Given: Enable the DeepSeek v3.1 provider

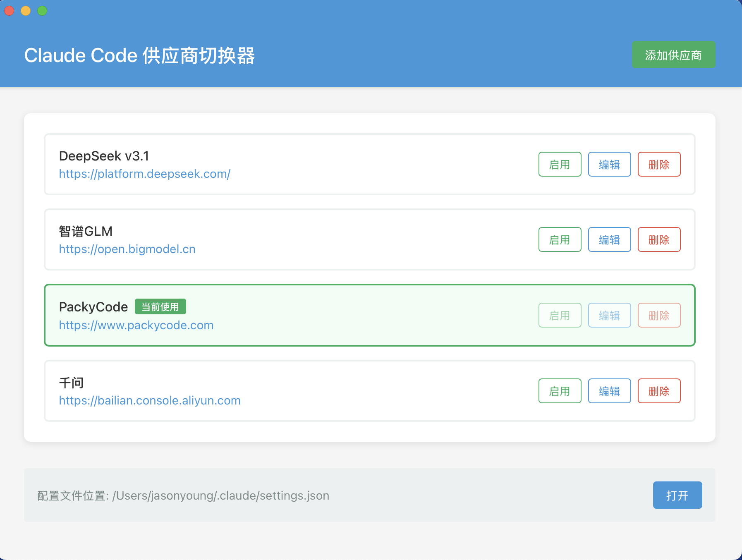Looking at the screenshot, I should click(560, 164).
